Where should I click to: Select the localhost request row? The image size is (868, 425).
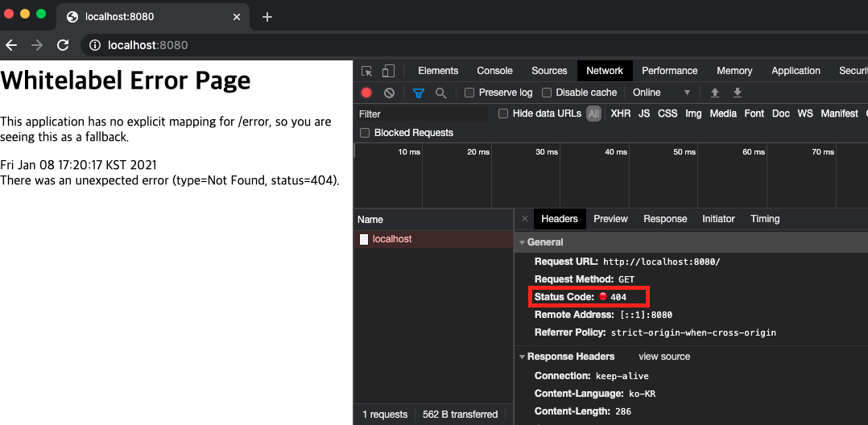point(433,239)
